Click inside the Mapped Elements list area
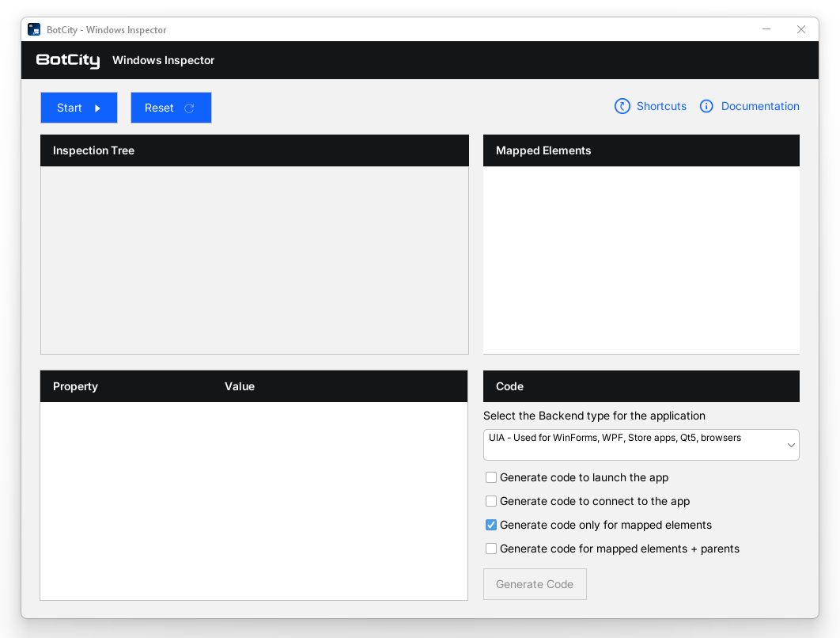840x638 pixels. (x=641, y=260)
